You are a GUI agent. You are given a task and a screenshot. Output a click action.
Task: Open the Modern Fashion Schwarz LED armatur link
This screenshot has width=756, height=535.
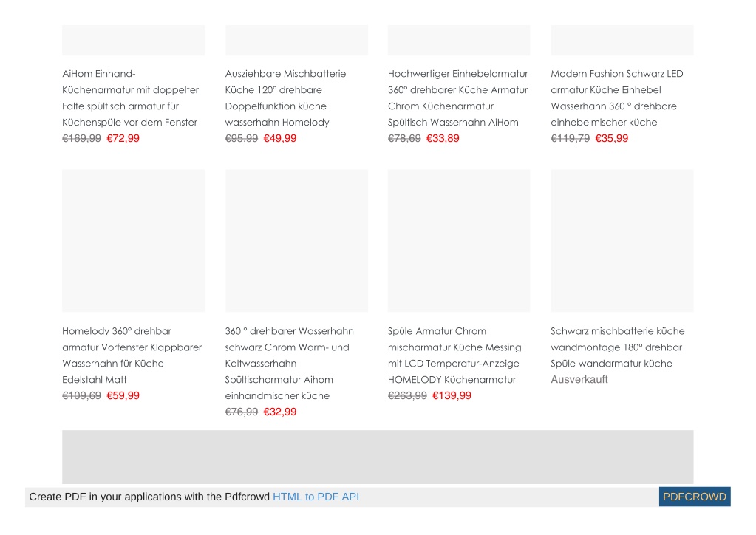click(x=617, y=98)
